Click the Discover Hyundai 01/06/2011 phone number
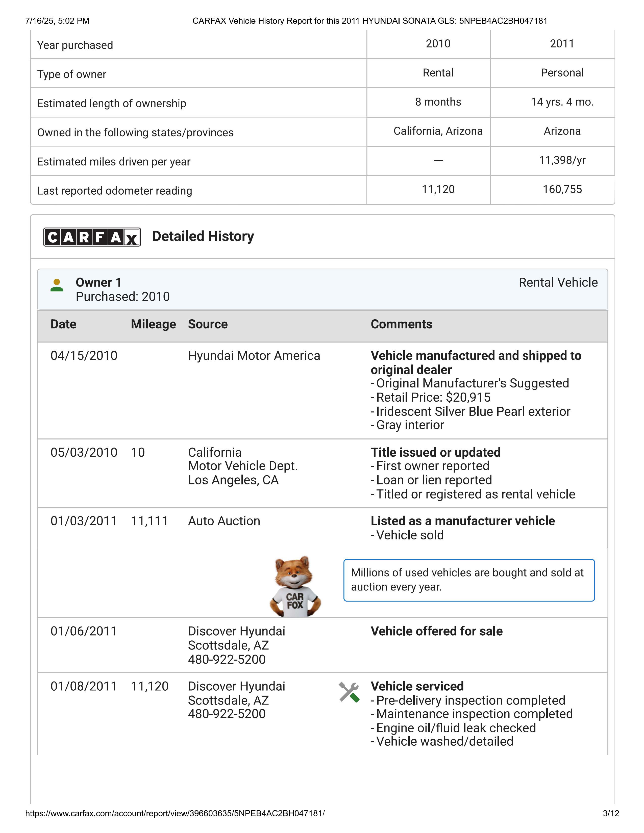The height and width of the screenshot is (833, 644). tap(227, 659)
